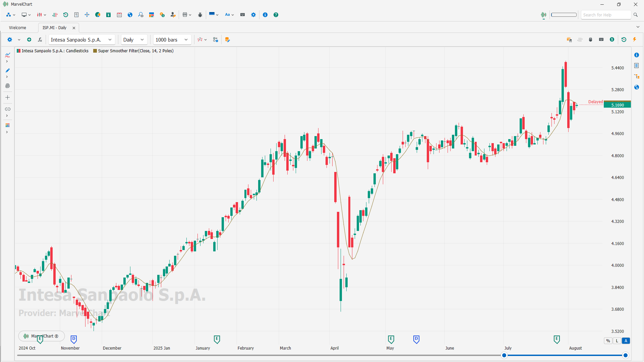Image resolution: width=644 pixels, height=362 pixels.
Task: Click the blue crosshair arrows icon
Action: pyautogui.click(x=87, y=15)
